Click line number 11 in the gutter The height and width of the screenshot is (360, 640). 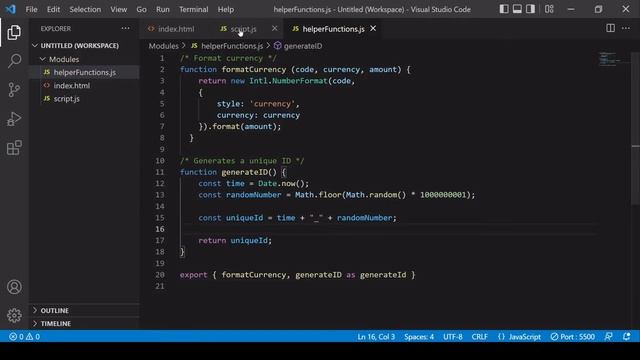160,172
